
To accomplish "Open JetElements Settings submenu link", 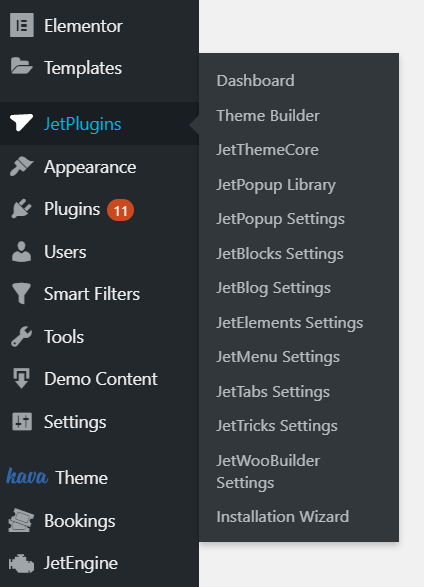I will pyautogui.click(x=290, y=323).
